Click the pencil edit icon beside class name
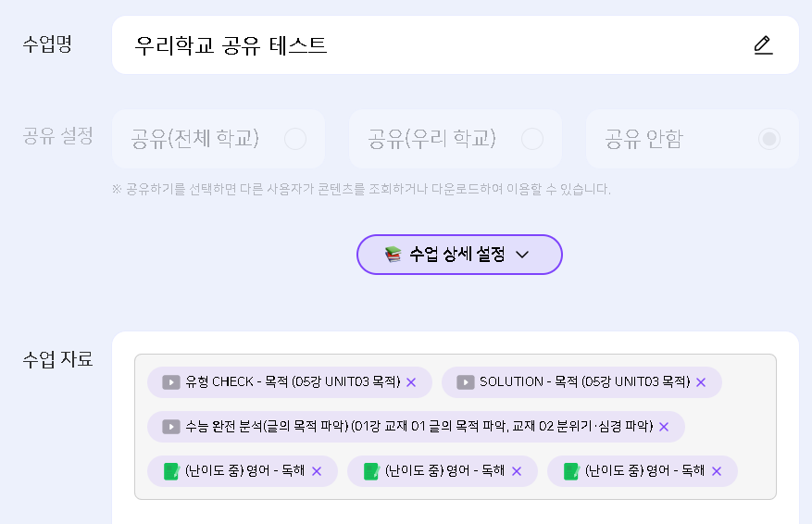Viewport: 812px width, 524px height. [763, 45]
